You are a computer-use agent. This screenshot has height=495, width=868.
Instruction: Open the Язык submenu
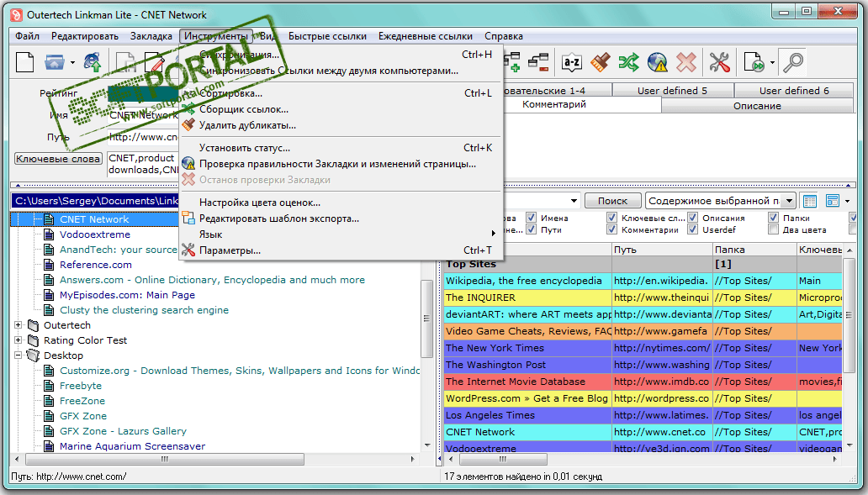coord(341,234)
